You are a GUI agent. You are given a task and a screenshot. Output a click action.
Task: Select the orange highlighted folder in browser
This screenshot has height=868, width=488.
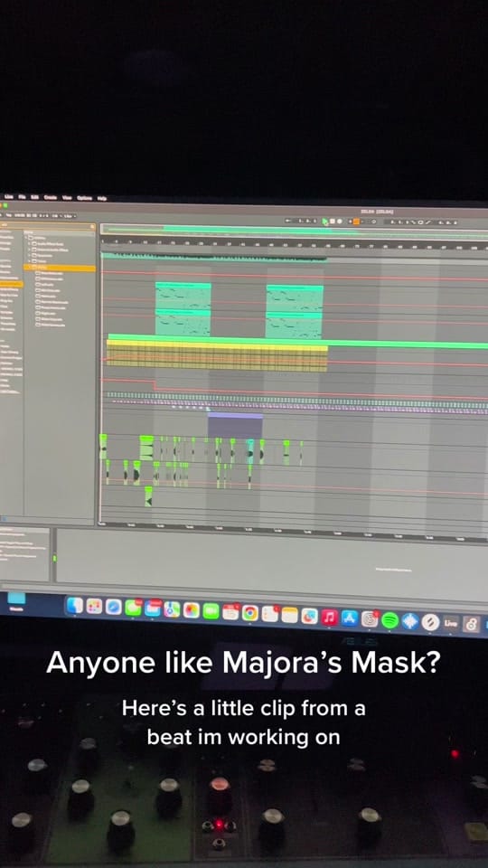pyautogui.click(x=60, y=268)
